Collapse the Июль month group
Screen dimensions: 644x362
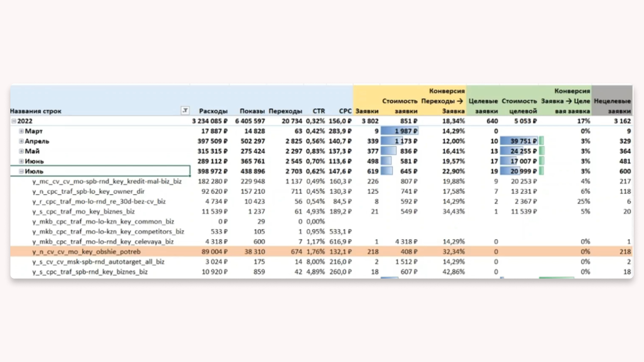pos(21,171)
